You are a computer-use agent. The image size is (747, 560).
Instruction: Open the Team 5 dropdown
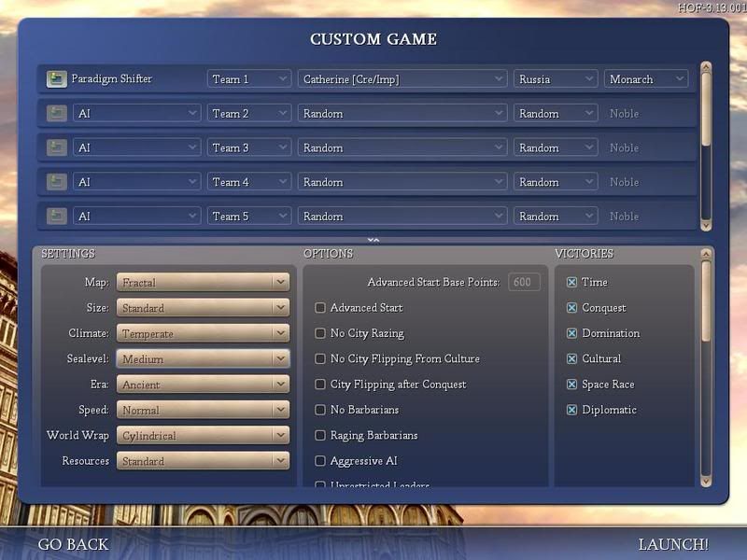pyautogui.click(x=249, y=217)
